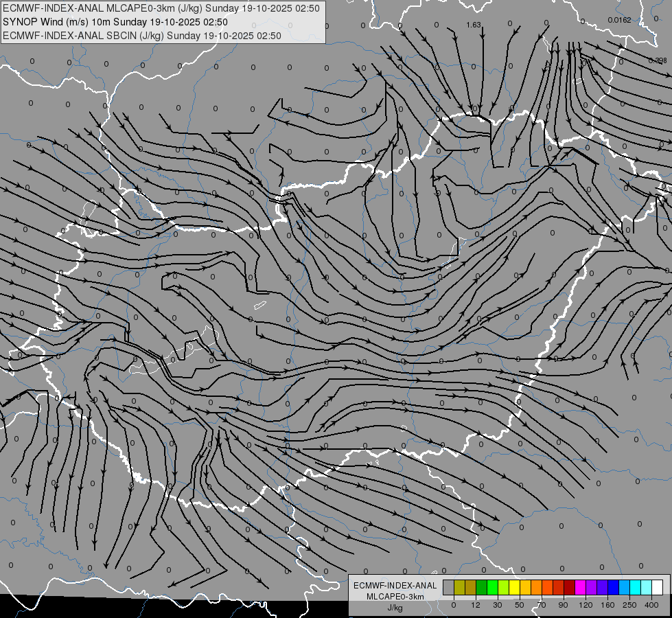Viewport: 672px width, 618px height.
Task: Select the magenta legend swatch
Action: coord(580,587)
